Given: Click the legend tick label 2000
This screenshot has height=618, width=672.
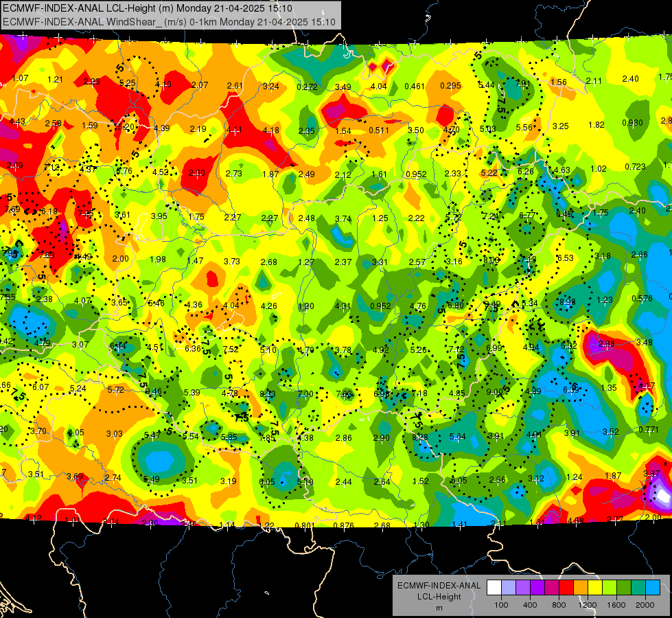Looking at the screenshot, I should click(x=645, y=605).
